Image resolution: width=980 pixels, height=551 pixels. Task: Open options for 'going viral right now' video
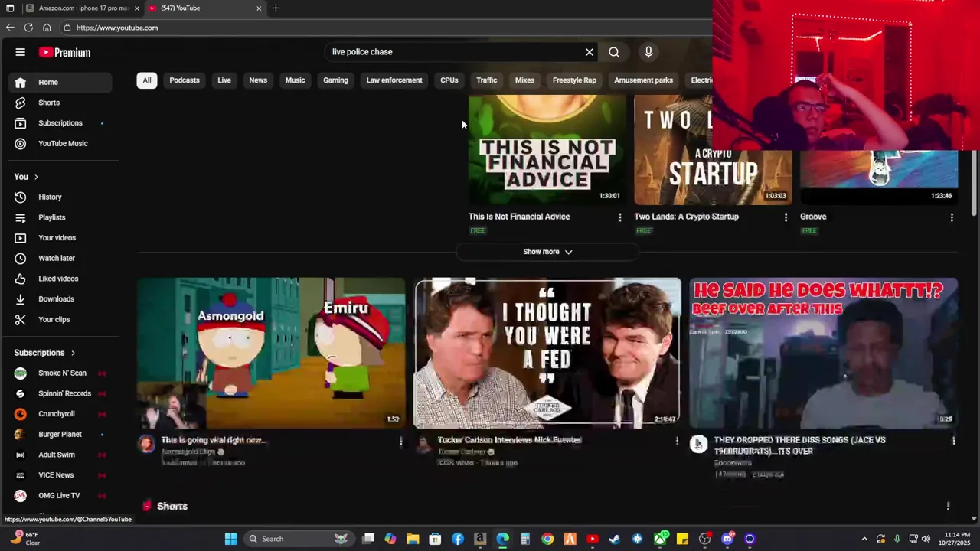tap(400, 441)
